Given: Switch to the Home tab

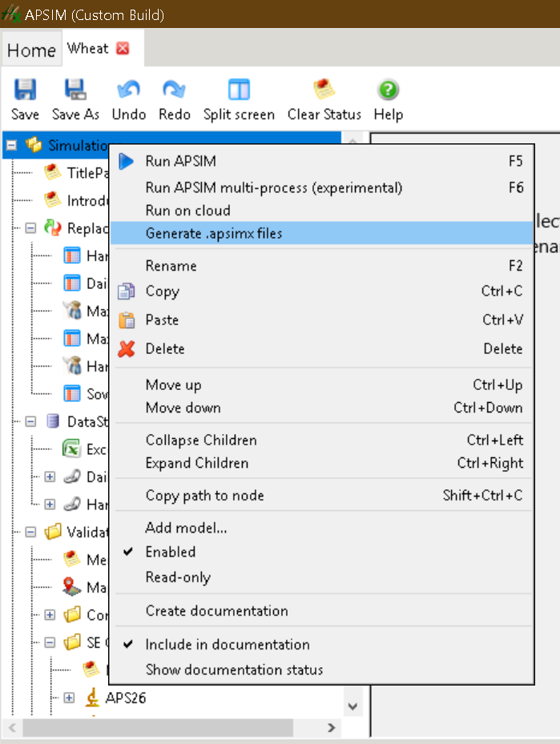Looking at the screenshot, I should (x=32, y=50).
